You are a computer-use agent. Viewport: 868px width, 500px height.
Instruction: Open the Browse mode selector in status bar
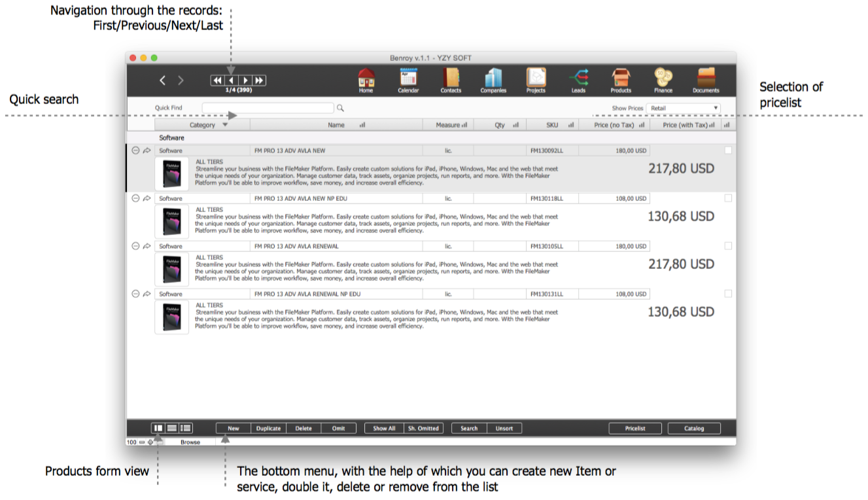pos(190,442)
